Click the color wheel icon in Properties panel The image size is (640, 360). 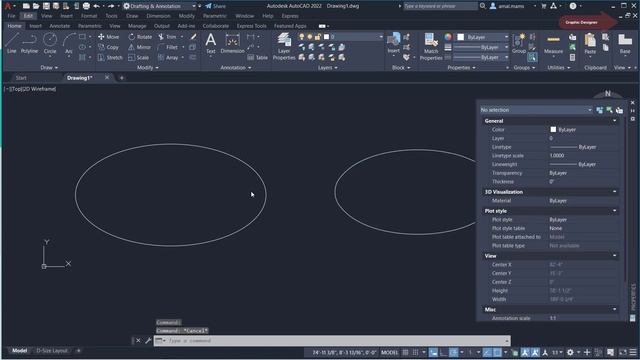(x=448, y=37)
